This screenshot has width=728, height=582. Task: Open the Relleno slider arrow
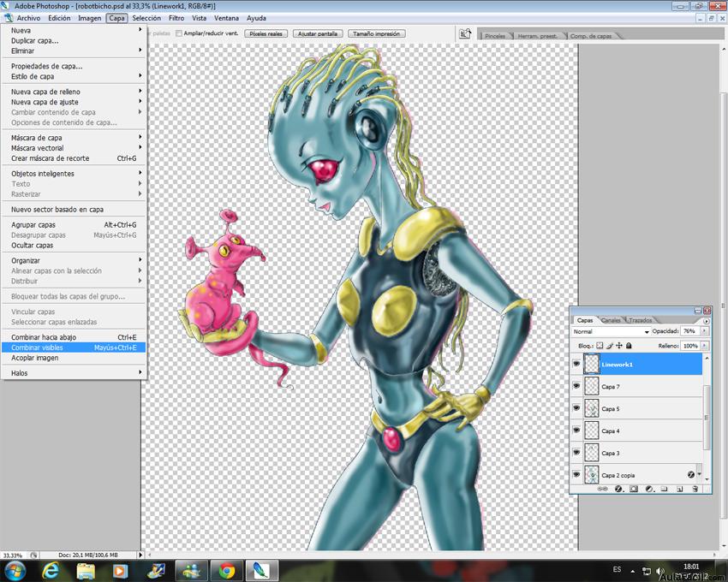click(704, 346)
